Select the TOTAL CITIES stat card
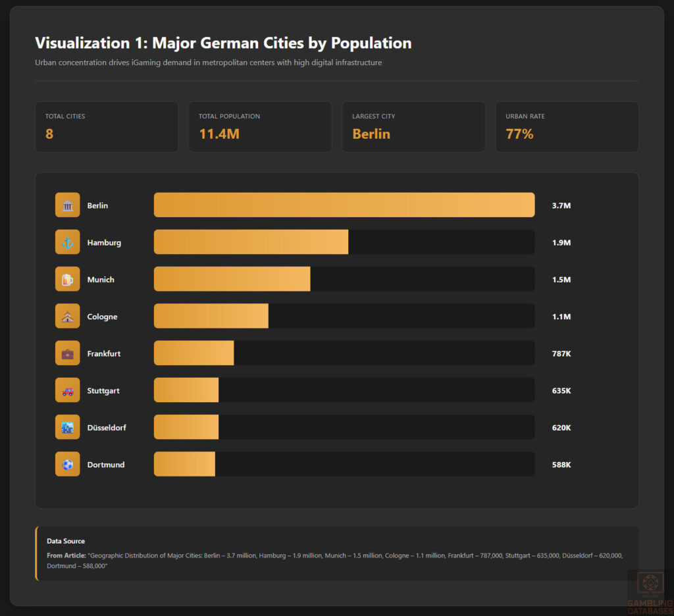The height and width of the screenshot is (616, 674). [x=107, y=126]
